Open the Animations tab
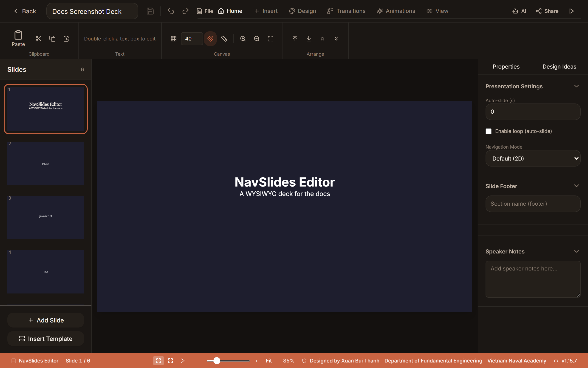Viewport: 588px width, 368px height. pyautogui.click(x=396, y=11)
